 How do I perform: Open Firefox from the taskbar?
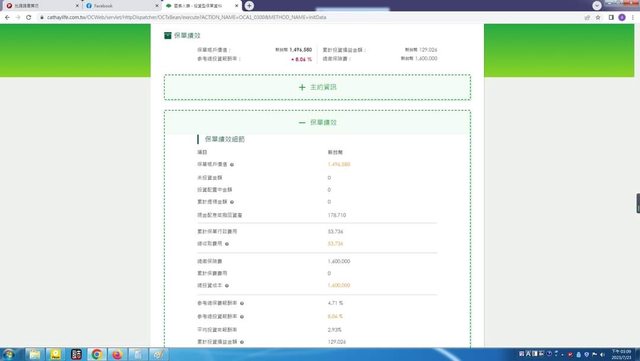(x=117, y=354)
